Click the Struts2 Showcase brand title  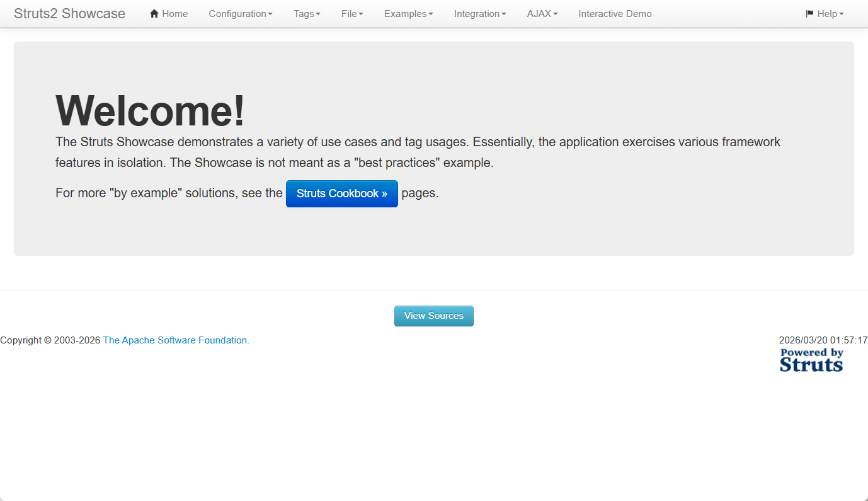(69, 14)
